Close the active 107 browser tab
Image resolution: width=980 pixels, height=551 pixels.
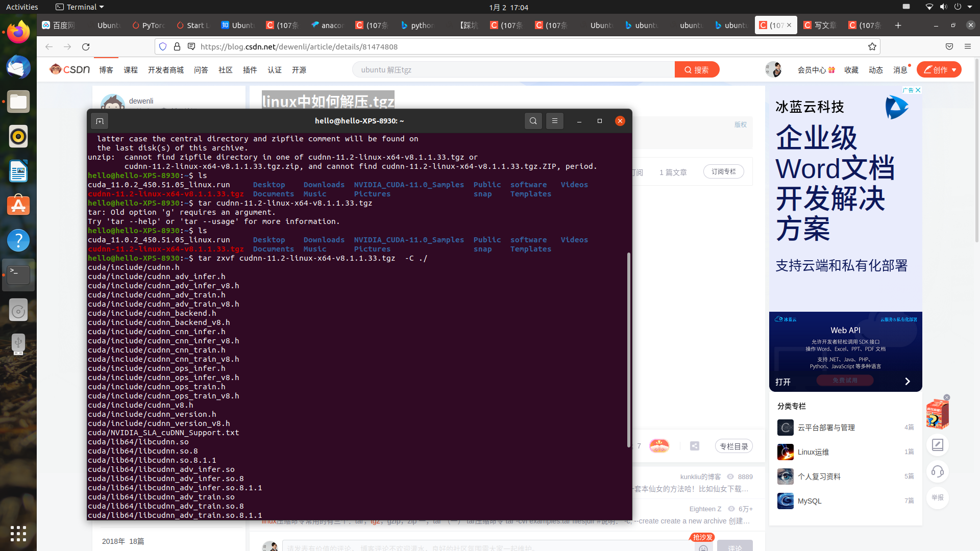click(789, 25)
